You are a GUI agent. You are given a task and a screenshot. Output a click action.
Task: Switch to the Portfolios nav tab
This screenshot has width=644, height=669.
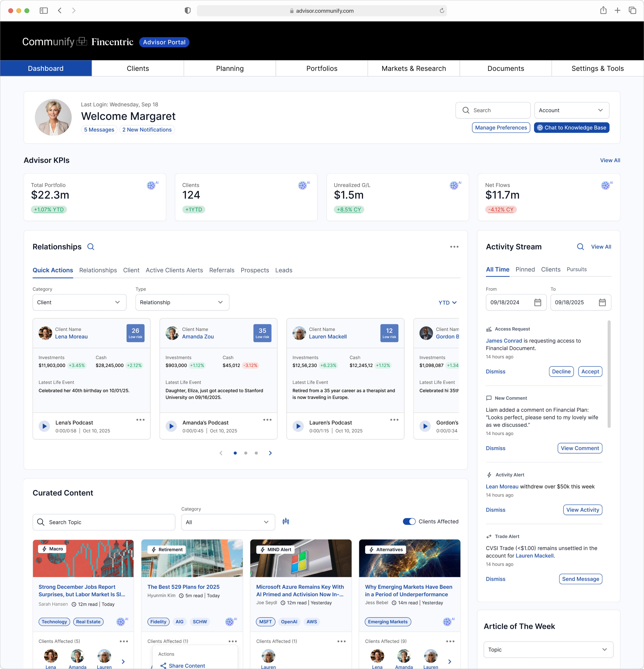coord(322,69)
